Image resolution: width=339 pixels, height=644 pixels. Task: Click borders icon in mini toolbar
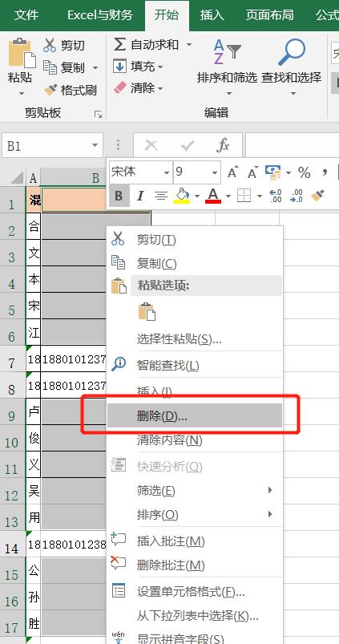pos(244,196)
